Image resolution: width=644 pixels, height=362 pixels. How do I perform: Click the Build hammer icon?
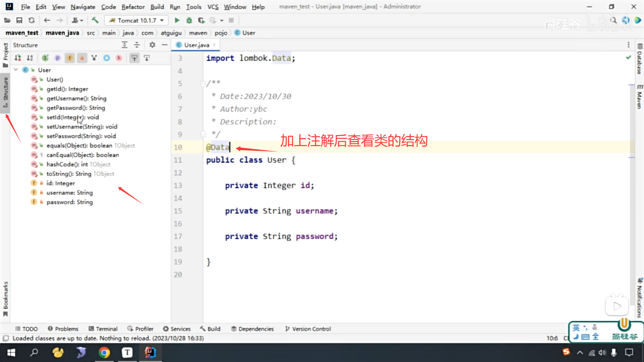pyautogui.click(x=95, y=20)
